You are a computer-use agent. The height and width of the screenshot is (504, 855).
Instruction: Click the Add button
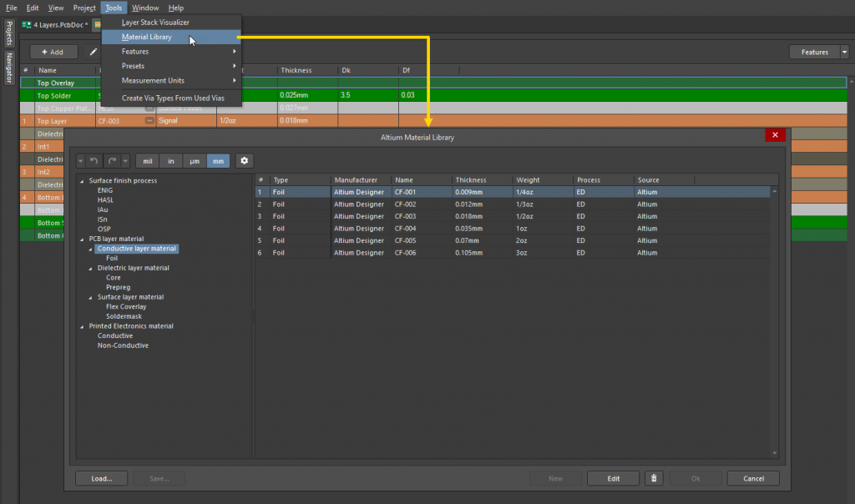click(53, 52)
